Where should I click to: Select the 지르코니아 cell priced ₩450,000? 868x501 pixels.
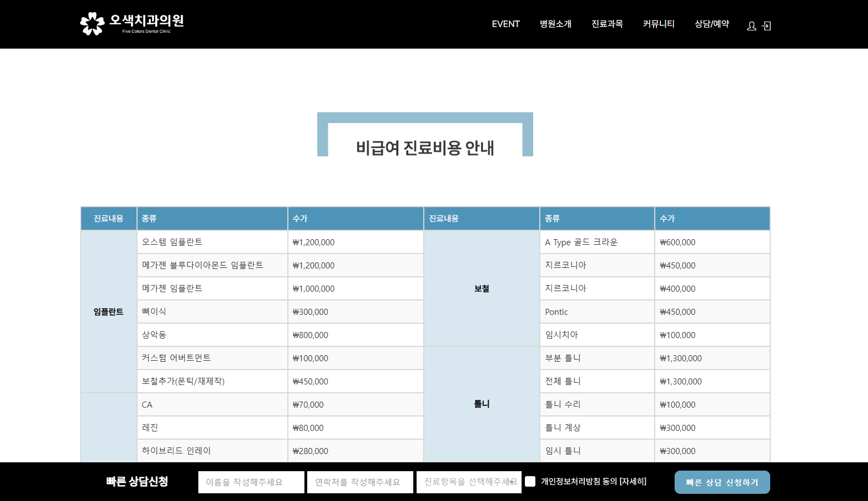(597, 265)
